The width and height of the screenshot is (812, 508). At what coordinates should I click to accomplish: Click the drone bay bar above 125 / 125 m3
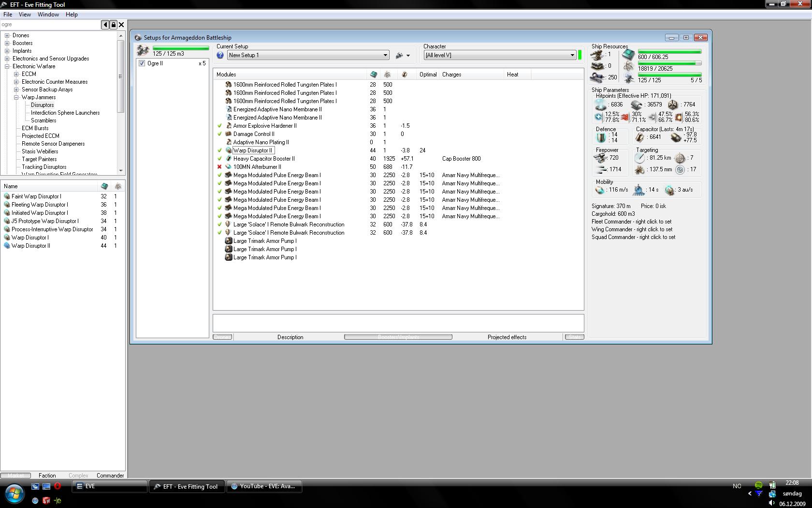point(181,48)
